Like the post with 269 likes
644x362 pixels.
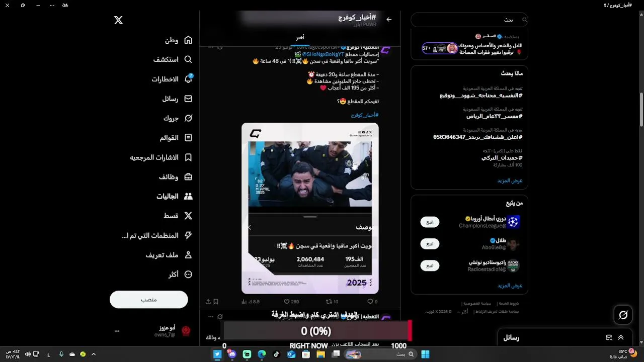[x=291, y=302]
